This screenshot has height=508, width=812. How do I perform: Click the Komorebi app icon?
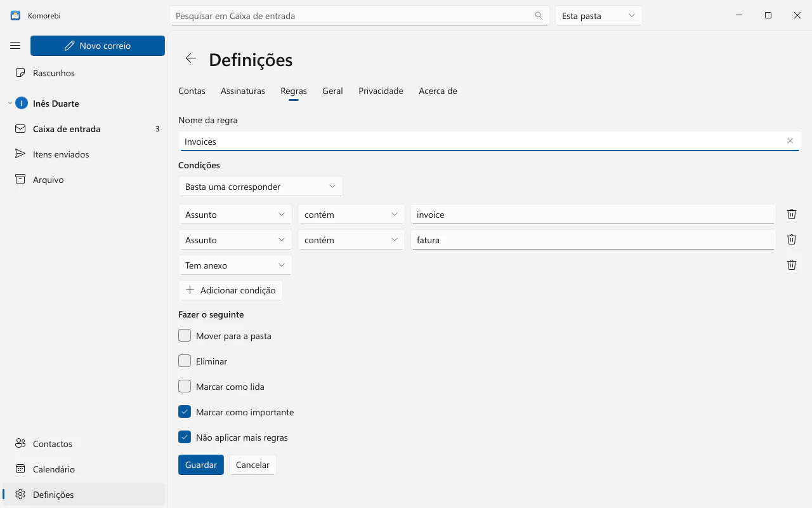point(16,15)
